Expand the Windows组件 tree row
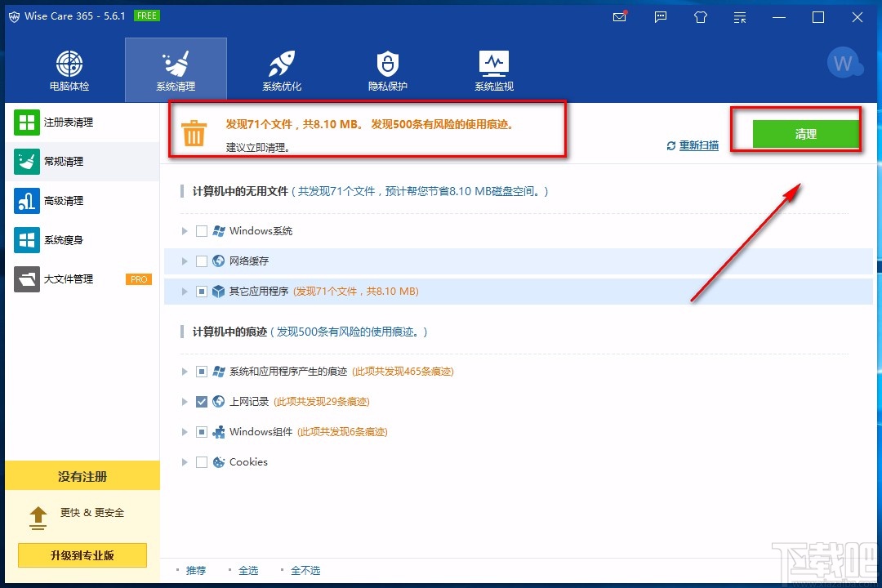882x588 pixels. [185, 432]
